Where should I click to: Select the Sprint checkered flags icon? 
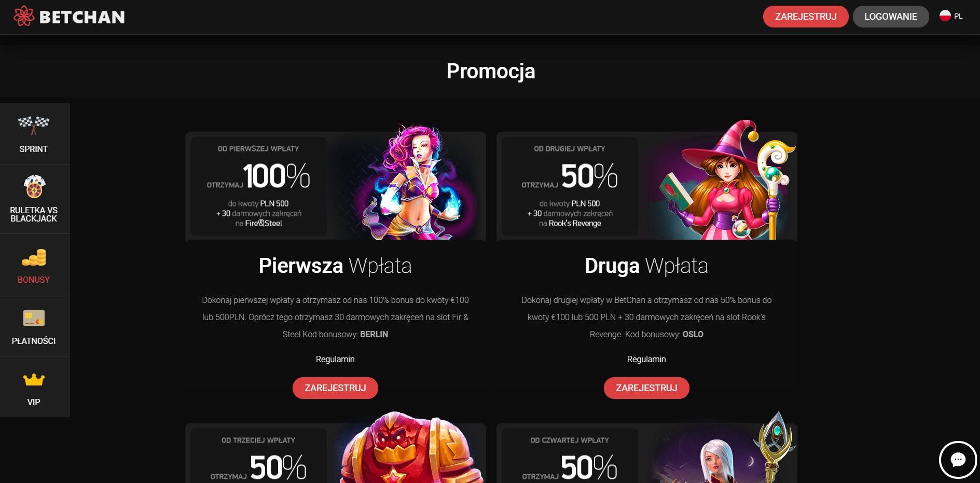tap(34, 125)
